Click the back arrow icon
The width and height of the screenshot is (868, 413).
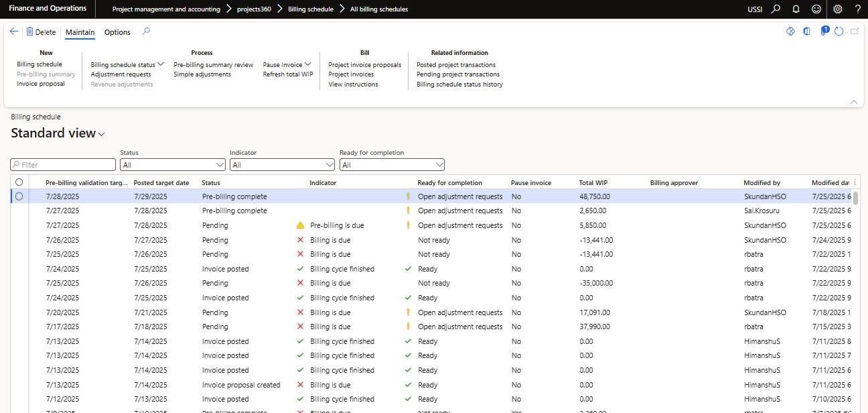[x=14, y=32]
